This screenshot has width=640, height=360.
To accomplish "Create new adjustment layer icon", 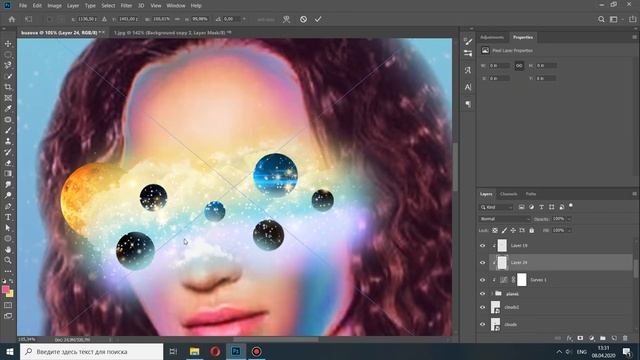I will click(591, 338).
